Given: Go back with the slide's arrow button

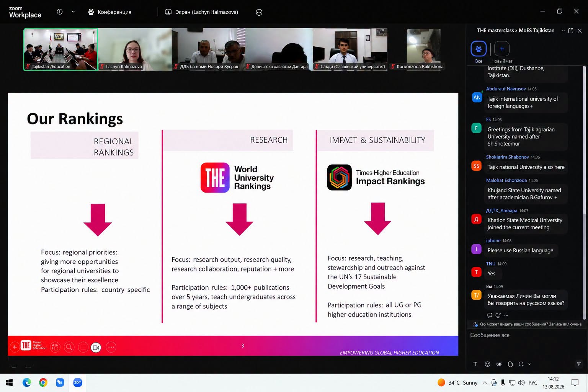Looking at the screenshot, I should tap(15, 347).
